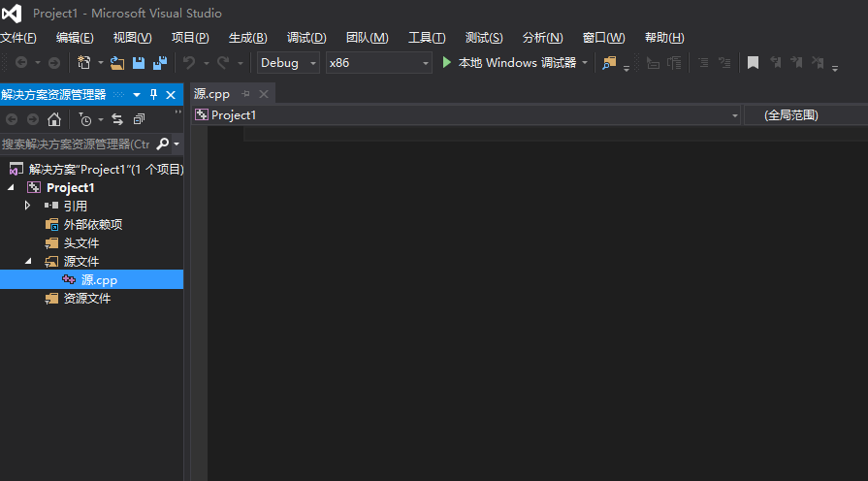This screenshot has width=868, height=481.
Task: Open the 分析(N) menu
Action: pos(542,38)
